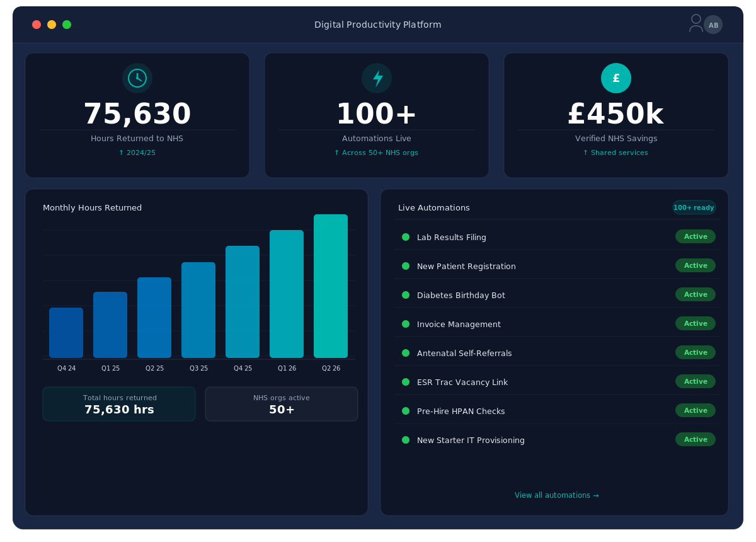Click the Verified NHS Savings label
This screenshot has width=756, height=542.
tap(616, 139)
